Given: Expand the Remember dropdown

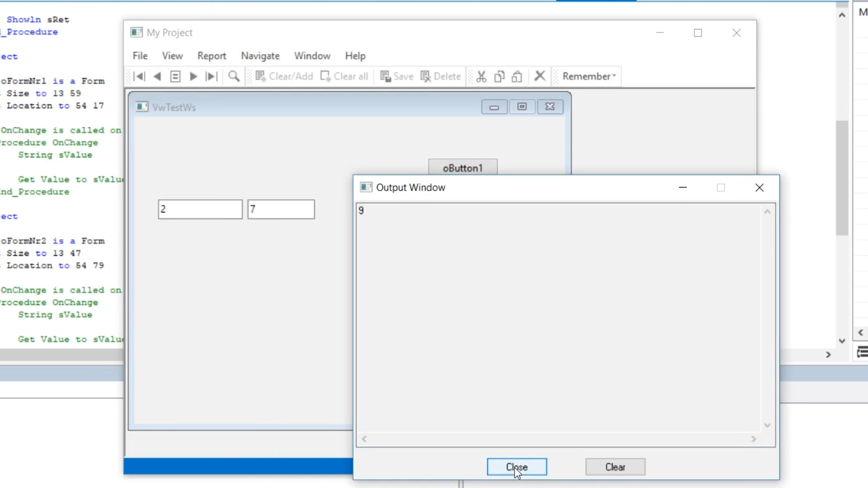Looking at the screenshot, I should 589,76.
